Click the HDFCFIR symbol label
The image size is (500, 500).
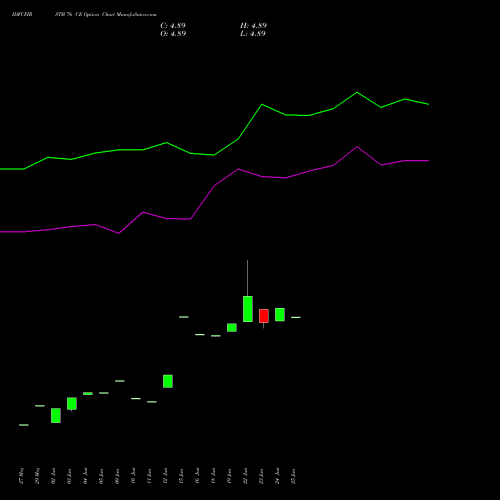(22, 15)
